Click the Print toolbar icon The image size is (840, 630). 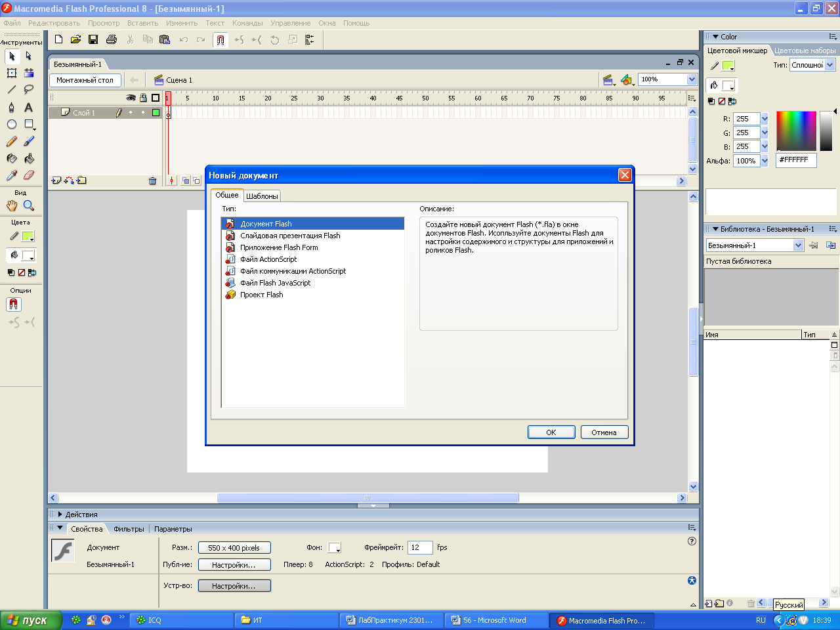(112, 39)
